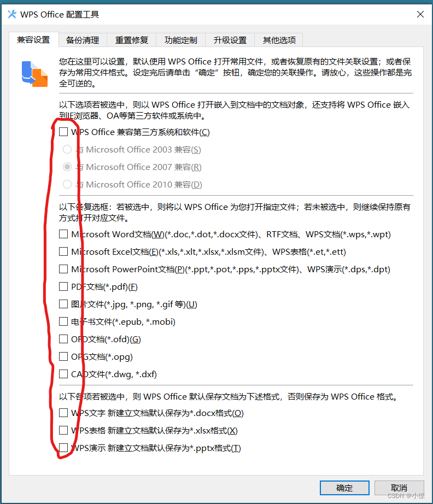
Task: Select Microsoft Office 2010 兼容 radio button
Action: coord(67,185)
